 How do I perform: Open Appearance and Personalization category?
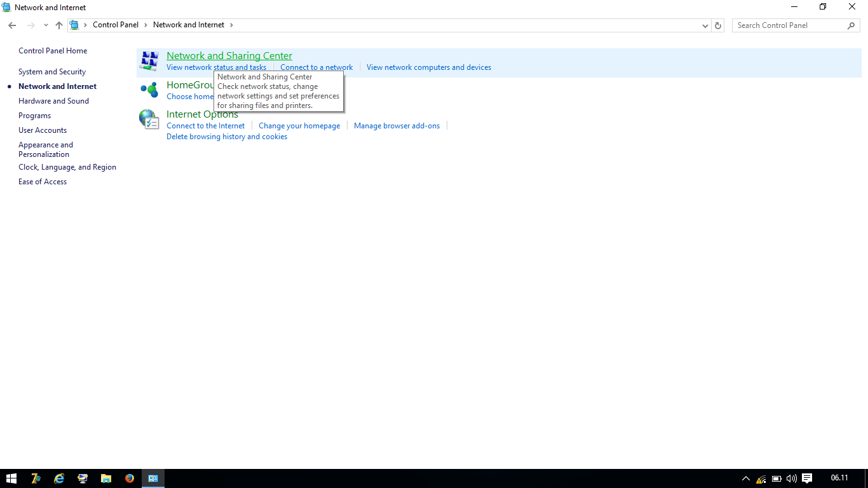tap(46, 149)
